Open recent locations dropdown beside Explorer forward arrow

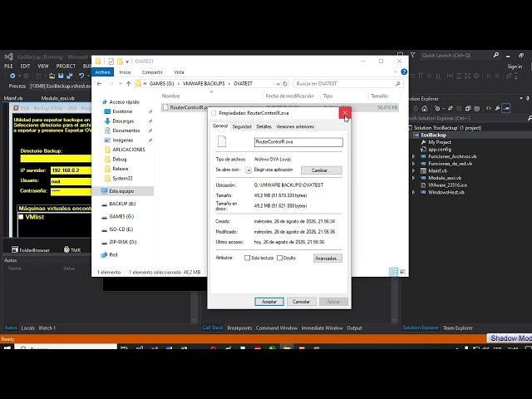tap(120, 83)
